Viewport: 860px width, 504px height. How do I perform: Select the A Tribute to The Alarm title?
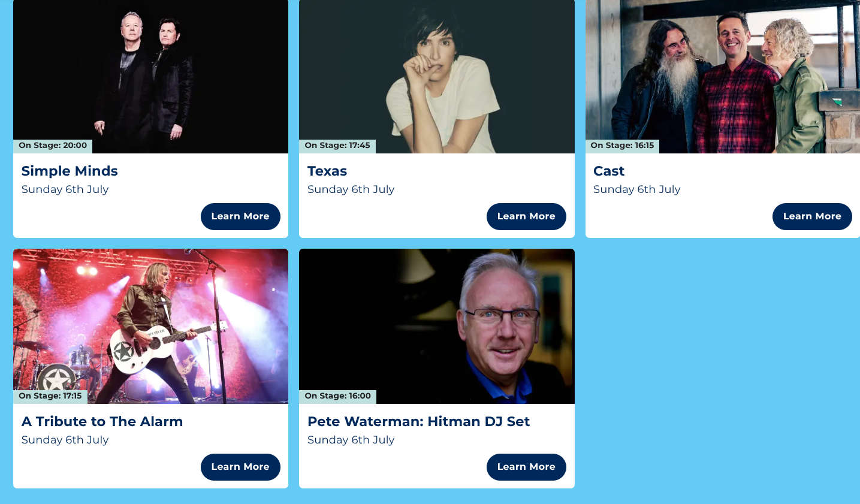[102, 421]
